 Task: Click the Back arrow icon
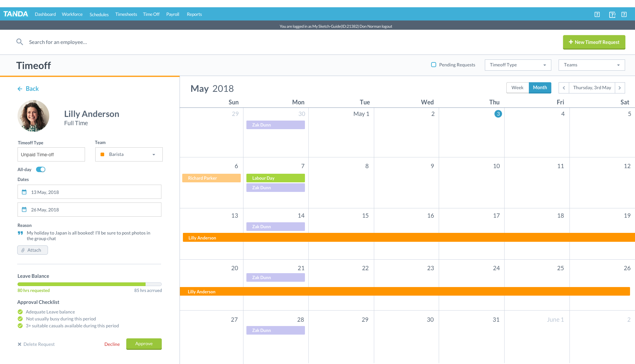click(x=20, y=89)
